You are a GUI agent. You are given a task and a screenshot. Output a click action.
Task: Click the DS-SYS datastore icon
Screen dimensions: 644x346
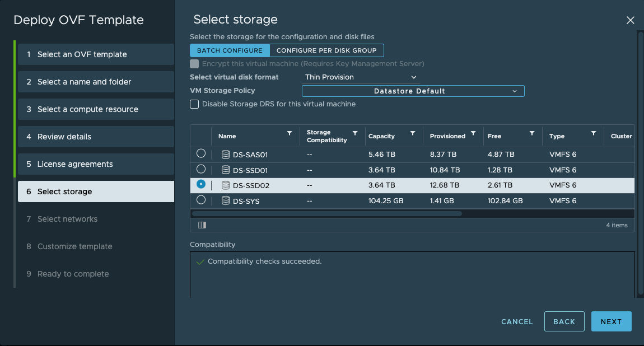tap(226, 200)
